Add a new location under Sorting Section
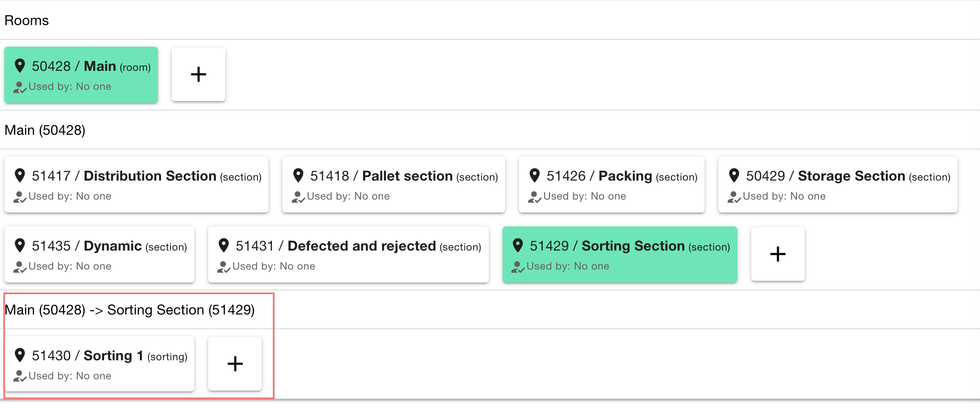980x413 pixels. (235, 364)
